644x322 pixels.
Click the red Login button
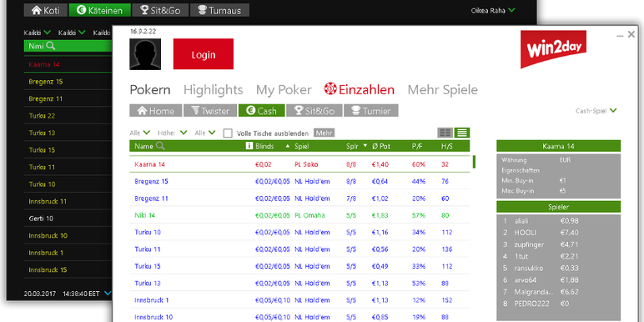click(204, 53)
